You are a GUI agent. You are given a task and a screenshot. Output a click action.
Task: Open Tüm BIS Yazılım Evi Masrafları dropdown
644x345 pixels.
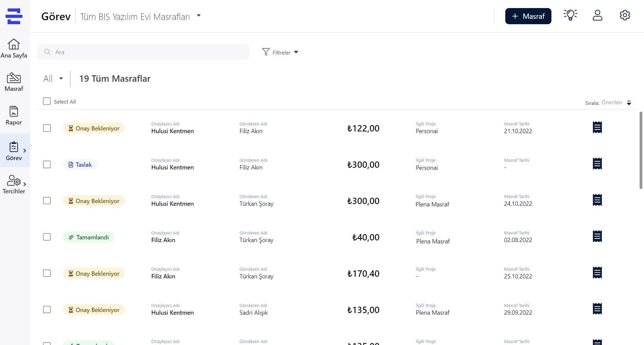(x=140, y=16)
